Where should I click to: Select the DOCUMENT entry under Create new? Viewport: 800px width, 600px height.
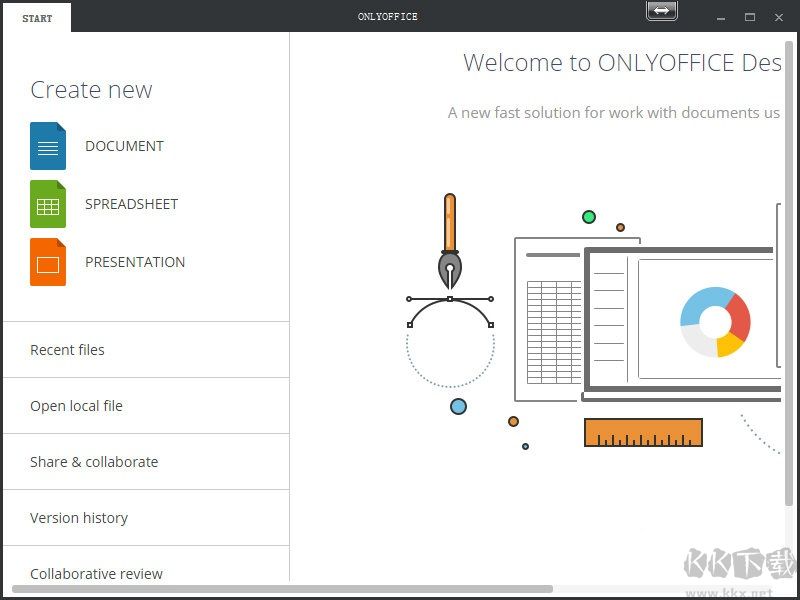pyautogui.click(x=124, y=146)
